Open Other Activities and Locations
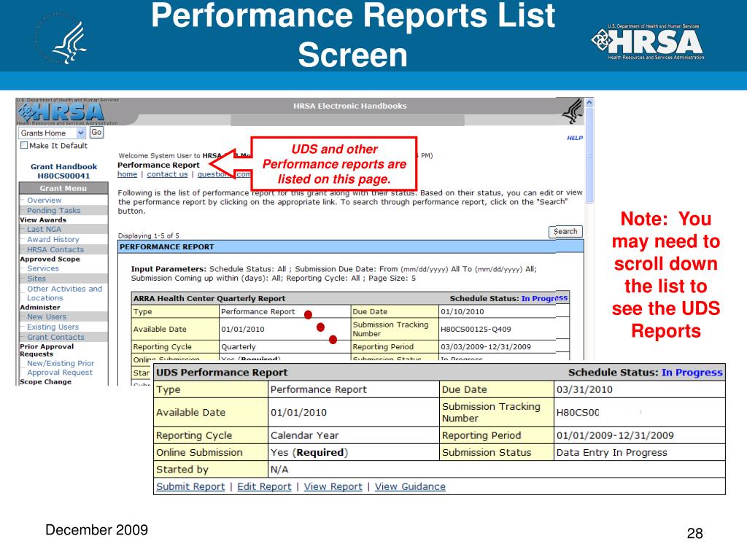 [x=64, y=293]
